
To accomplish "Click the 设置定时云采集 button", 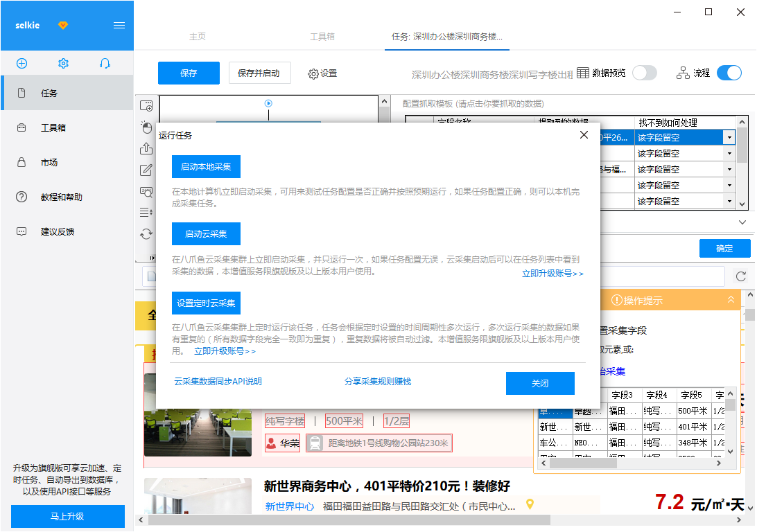I will [206, 303].
